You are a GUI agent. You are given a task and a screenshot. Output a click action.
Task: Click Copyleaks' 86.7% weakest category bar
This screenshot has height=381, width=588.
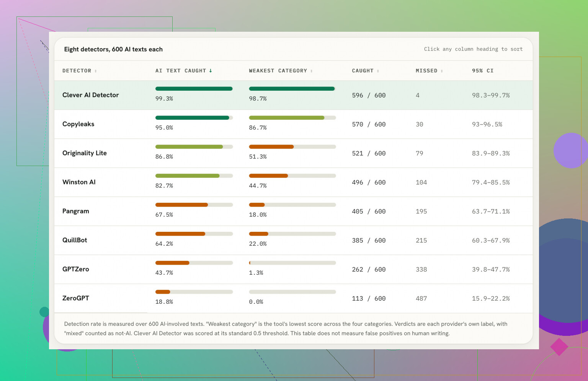(x=292, y=118)
